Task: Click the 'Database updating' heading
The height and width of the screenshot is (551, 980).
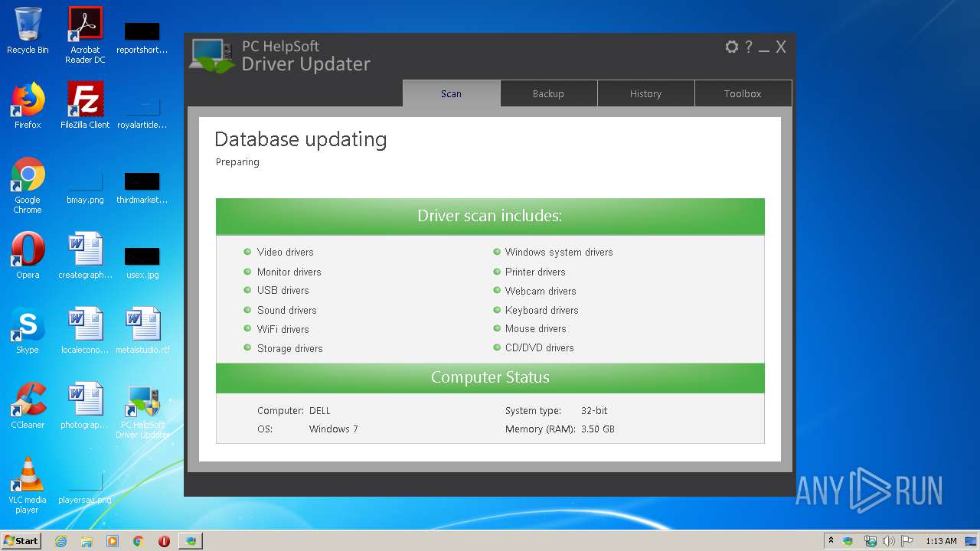Action: coord(301,139)
